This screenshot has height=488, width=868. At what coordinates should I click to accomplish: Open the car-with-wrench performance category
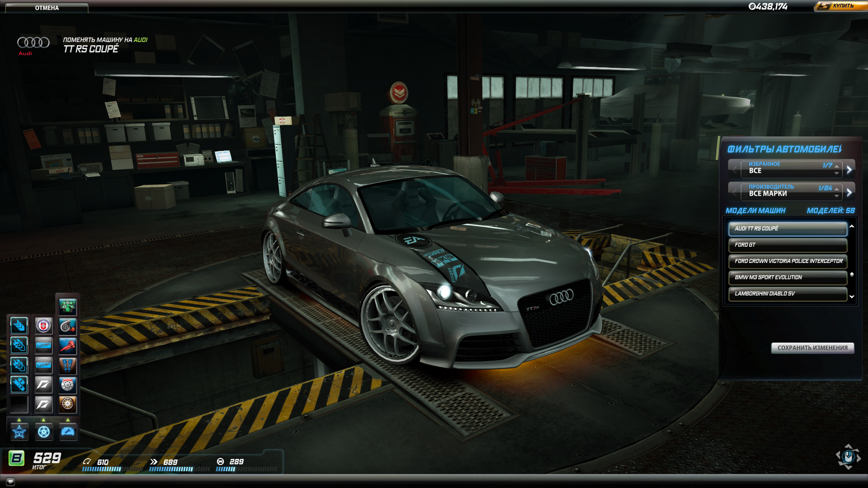coord(68,432)
